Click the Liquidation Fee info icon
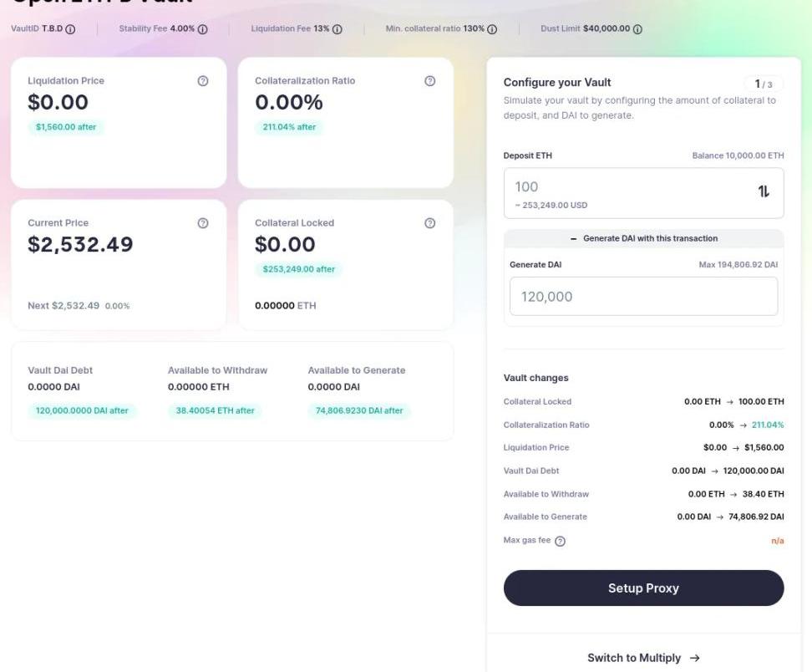Viewport: 812px width, 672px height. click(337, 29)
